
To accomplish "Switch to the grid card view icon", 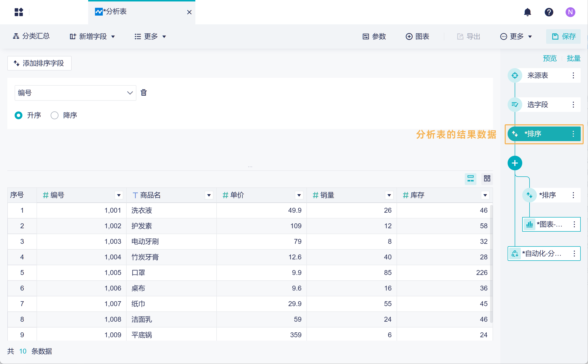I will pos(487,179).
